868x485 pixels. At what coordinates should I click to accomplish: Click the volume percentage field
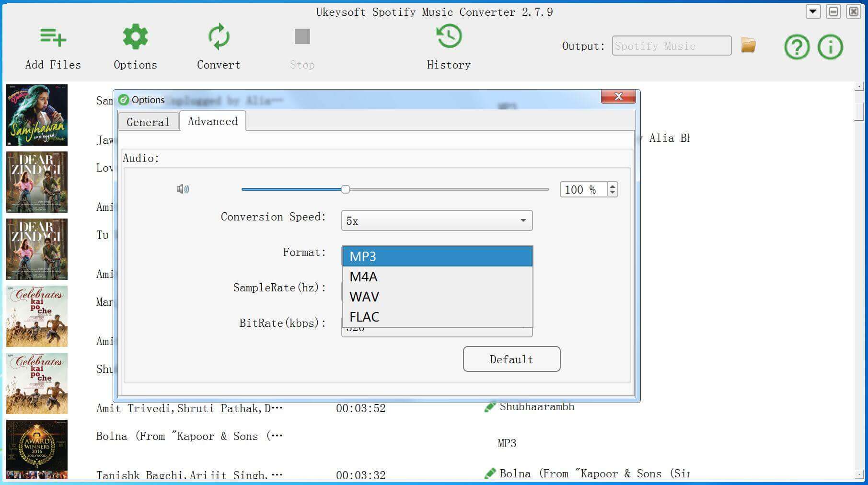[x=583, y=189]
